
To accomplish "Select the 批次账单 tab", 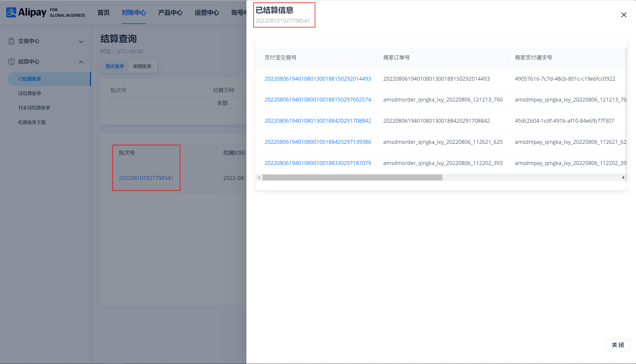I will coord(115,66).
